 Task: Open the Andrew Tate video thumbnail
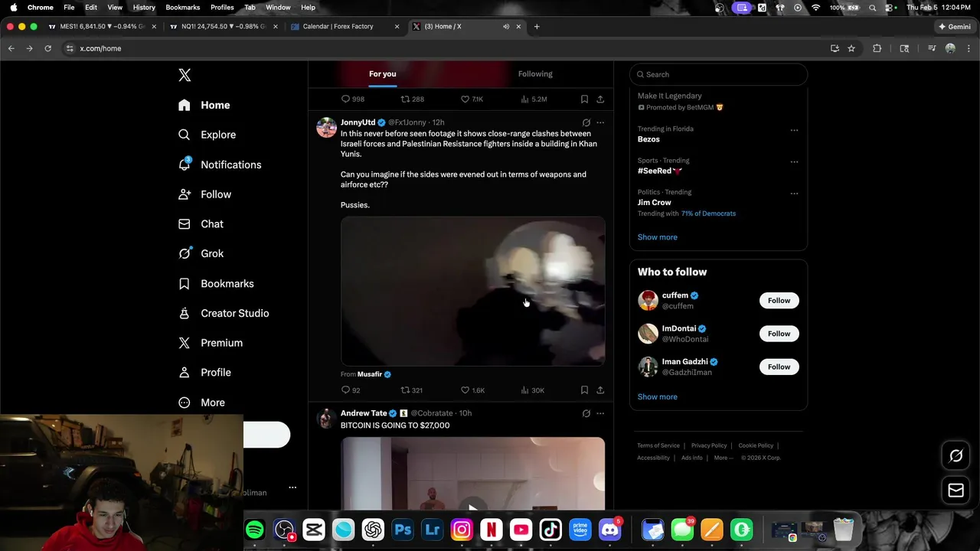pos(472,473)
